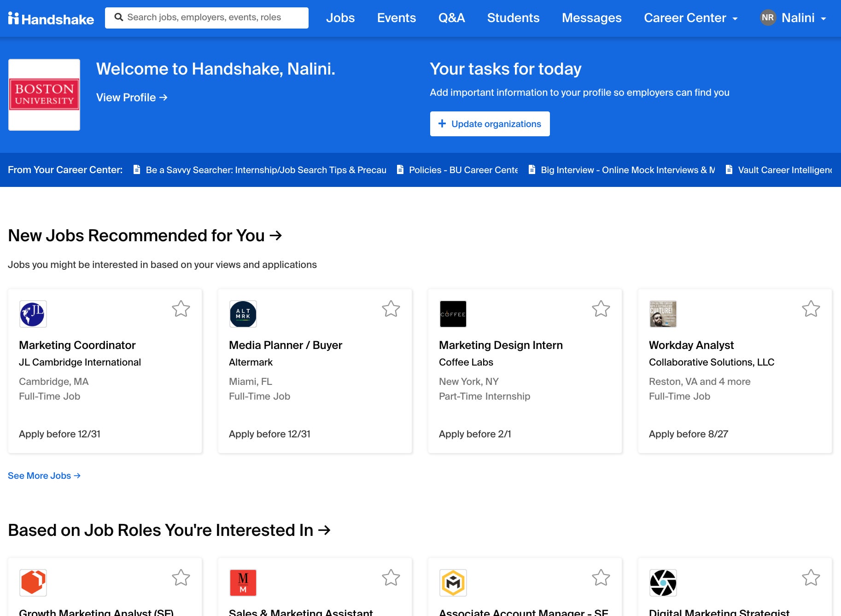841x616 pixels.
Task: Click Collaborative Solutions company logo
Action: [663, 314]
